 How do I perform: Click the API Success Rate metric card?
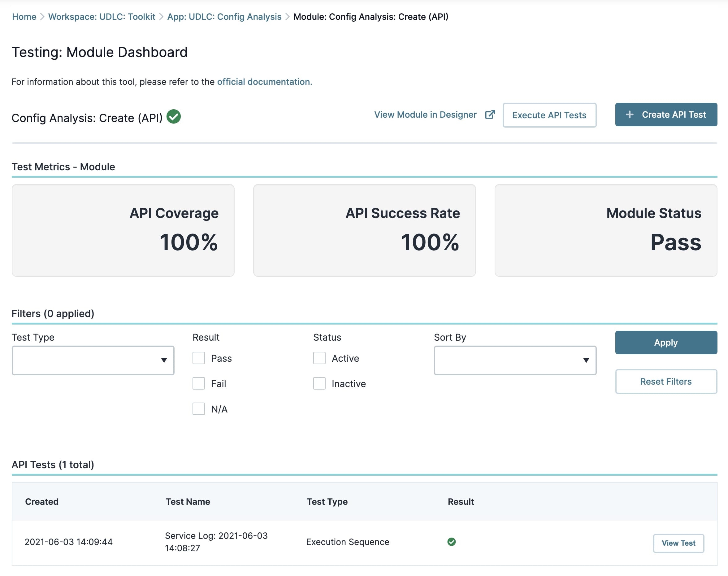point(364,230)
